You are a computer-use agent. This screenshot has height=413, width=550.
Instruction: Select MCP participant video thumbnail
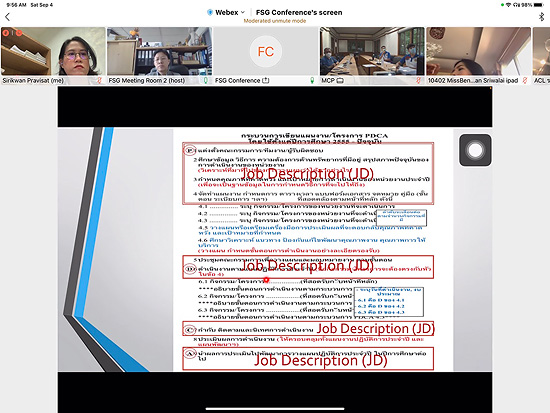tap(372, 51)
